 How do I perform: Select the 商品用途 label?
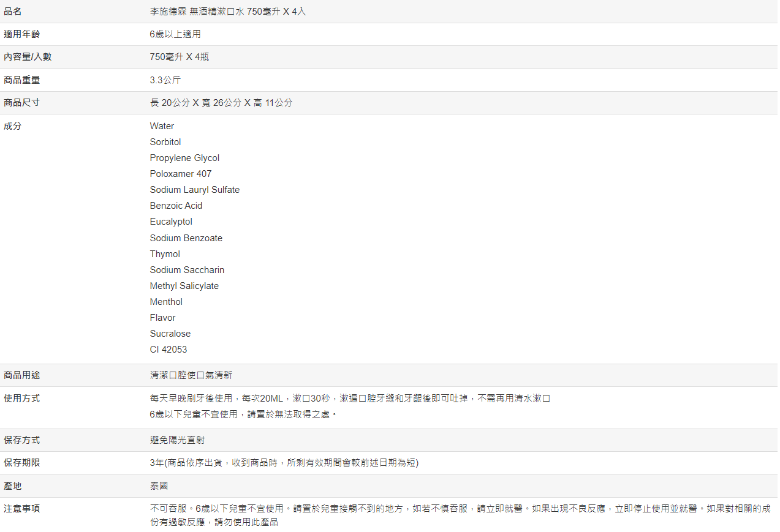click(22, 375)
